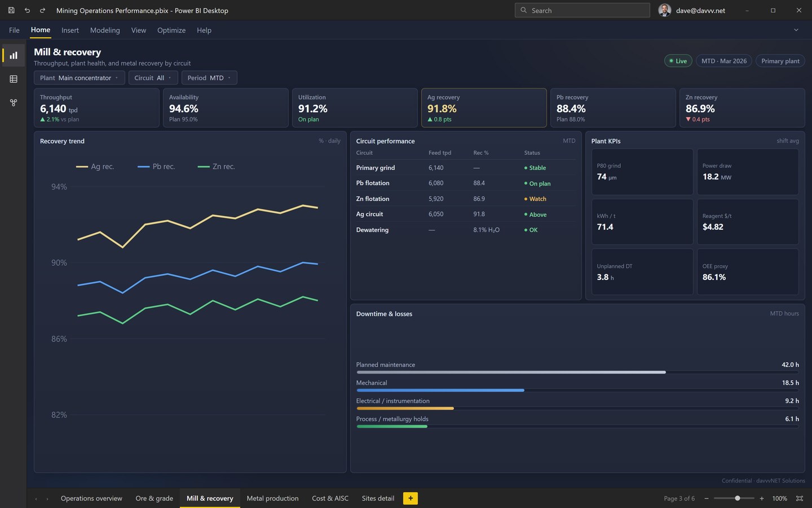Select the Mill & recovery page tab

(x=210, y=498)
